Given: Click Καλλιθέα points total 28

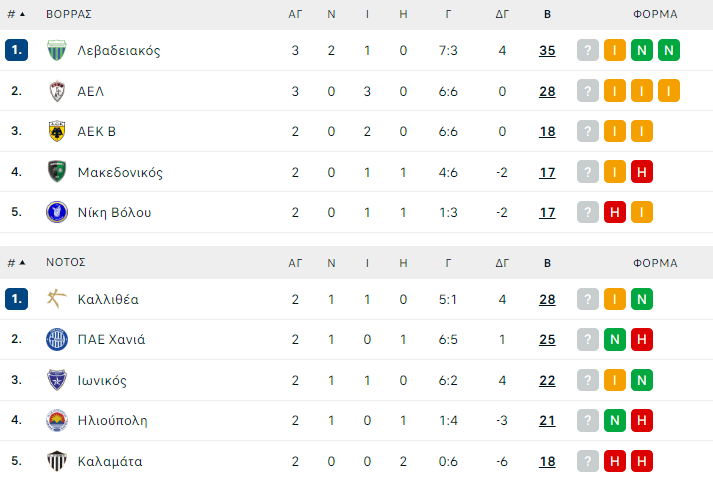Looking at the screenshot, I should pos(547,299).
